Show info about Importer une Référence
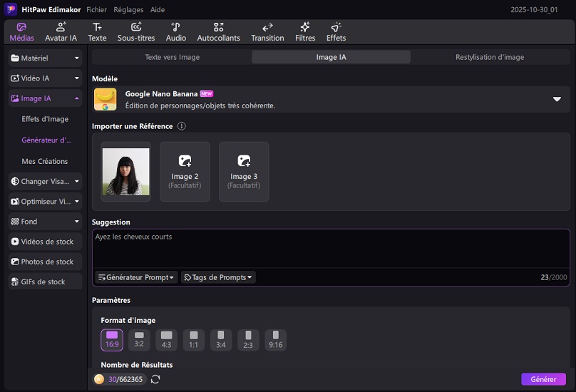This screenshot has height=392, width=576. (x=181, y=126)
